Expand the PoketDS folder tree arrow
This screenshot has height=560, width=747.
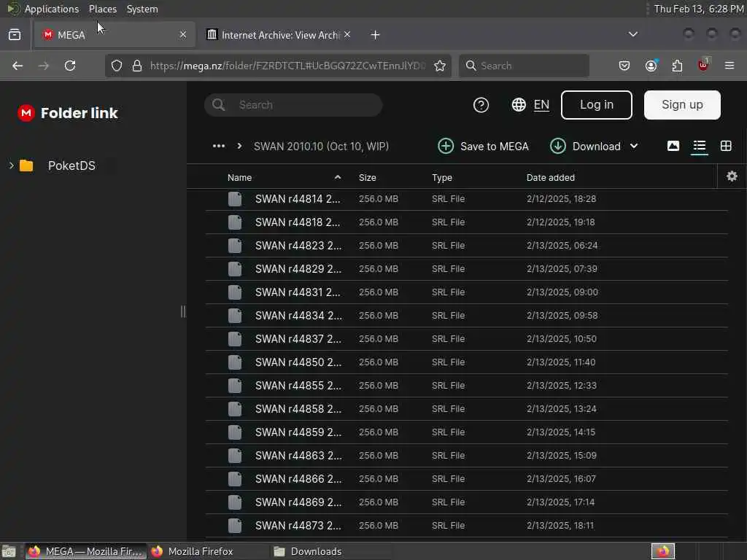pos(11,166)
